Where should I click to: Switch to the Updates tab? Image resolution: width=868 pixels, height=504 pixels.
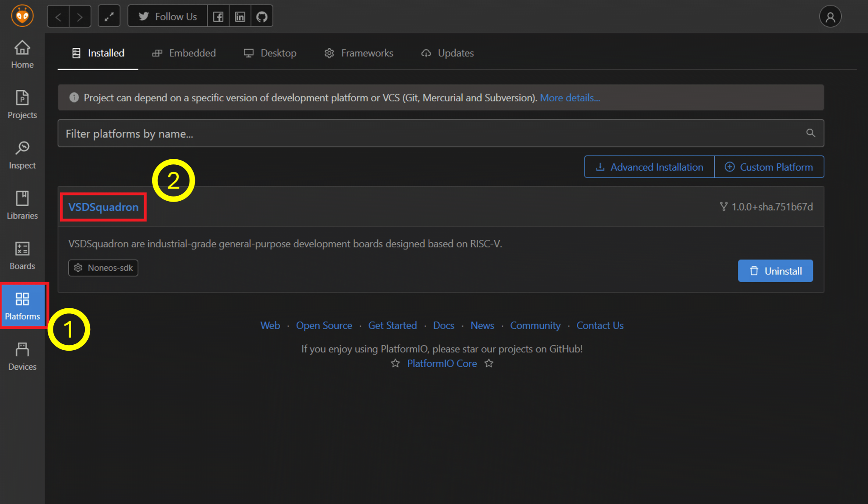(448, 53)
